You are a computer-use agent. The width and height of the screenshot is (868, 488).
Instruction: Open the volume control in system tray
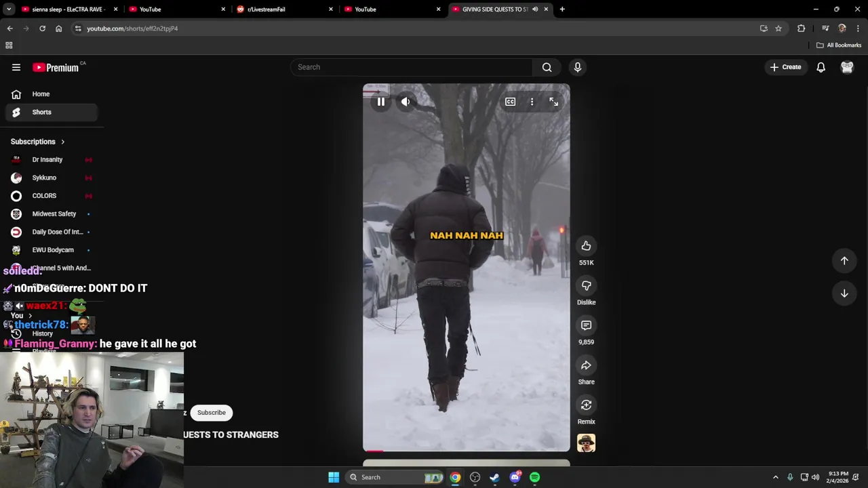815,477
